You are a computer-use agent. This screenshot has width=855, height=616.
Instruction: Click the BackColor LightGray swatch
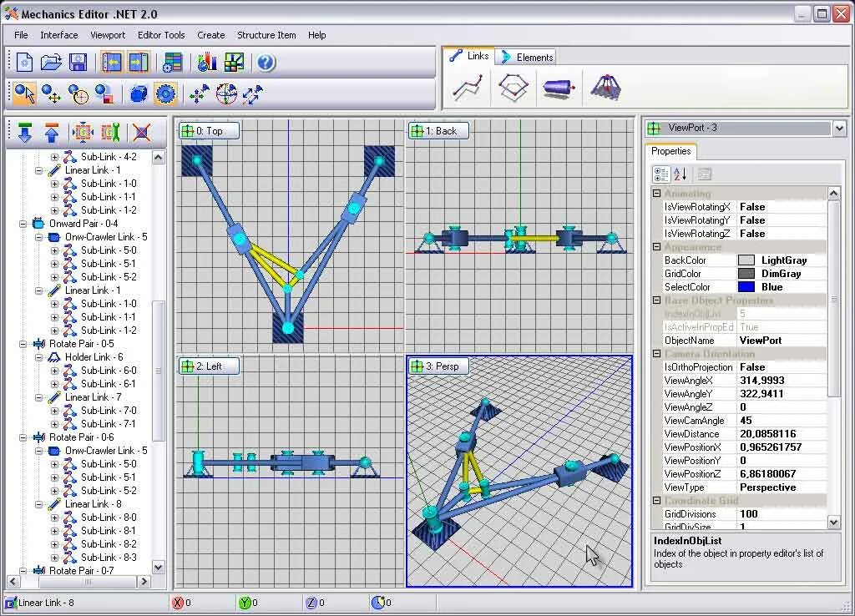pos(746,260)
